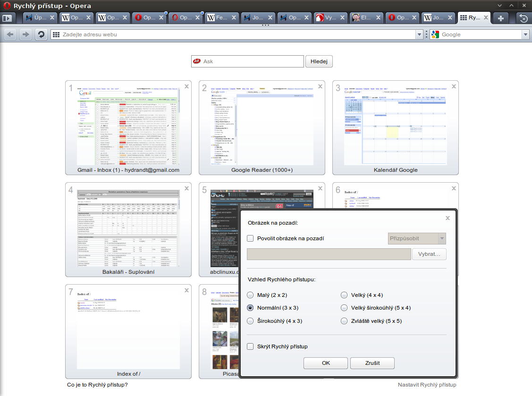Click the background image path field
Screen dimensions: 532x396
329,254
